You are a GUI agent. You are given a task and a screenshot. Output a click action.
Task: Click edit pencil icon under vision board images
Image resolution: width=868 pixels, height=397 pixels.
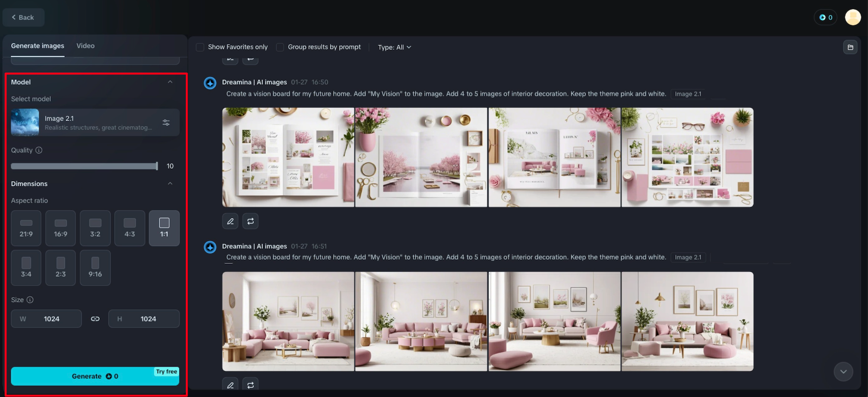[230, 221]
